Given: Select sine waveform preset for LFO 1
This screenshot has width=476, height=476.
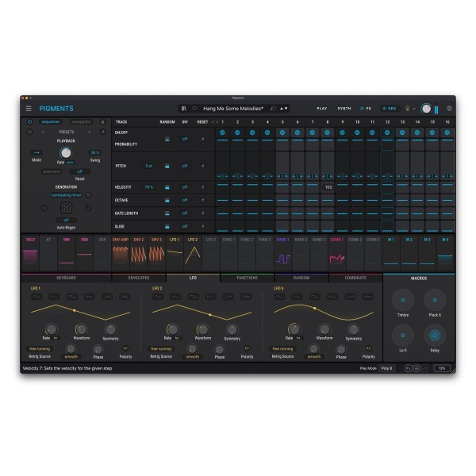Looking at the screenshot, I should [36, 297].
